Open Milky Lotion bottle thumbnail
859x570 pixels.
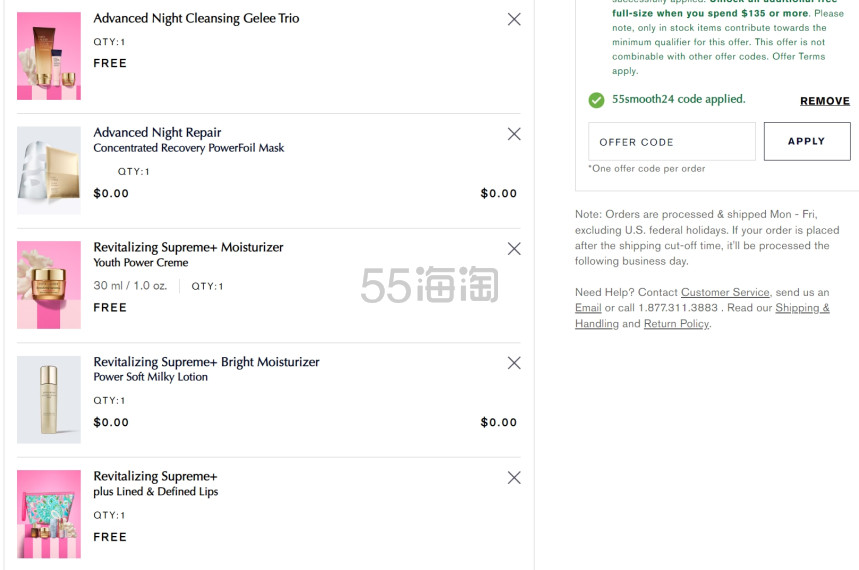49,400
